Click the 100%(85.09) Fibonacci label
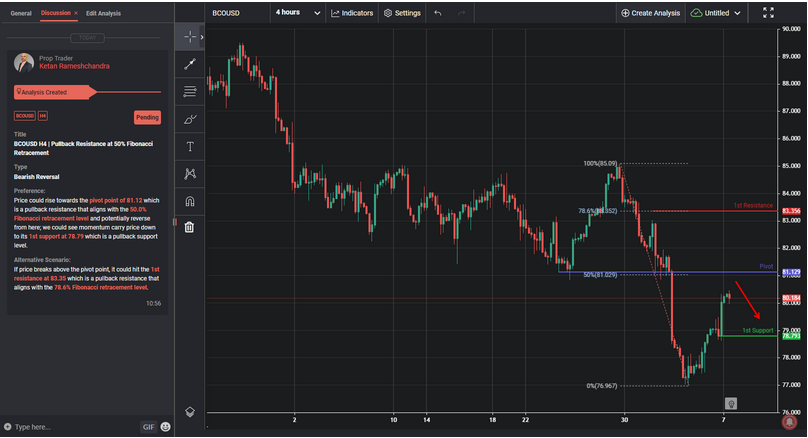808x438 pixels. (x=600, y=163)
